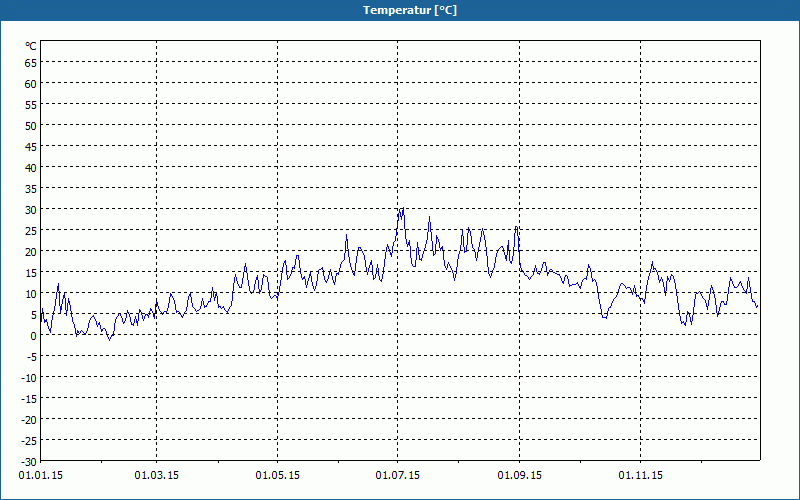Select the -25 degree axis label
This screenshot has width=800, height=500.
[29, 441]
